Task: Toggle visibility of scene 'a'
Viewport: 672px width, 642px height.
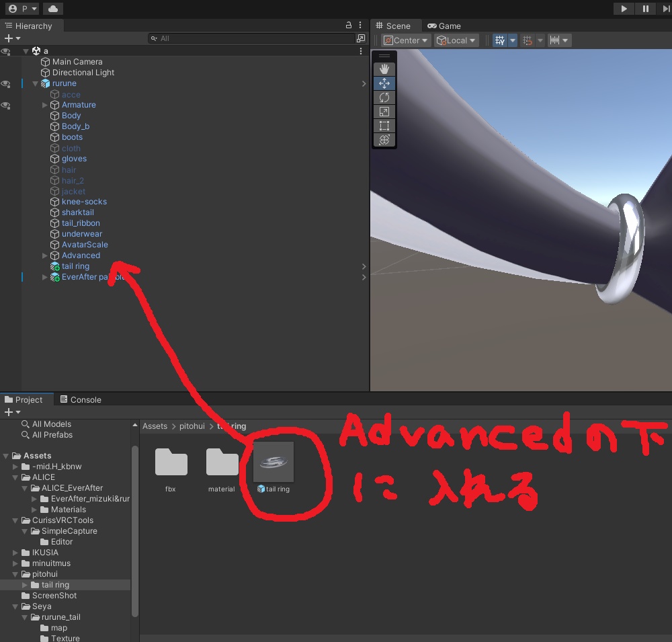Action: [x=5, y=51]
